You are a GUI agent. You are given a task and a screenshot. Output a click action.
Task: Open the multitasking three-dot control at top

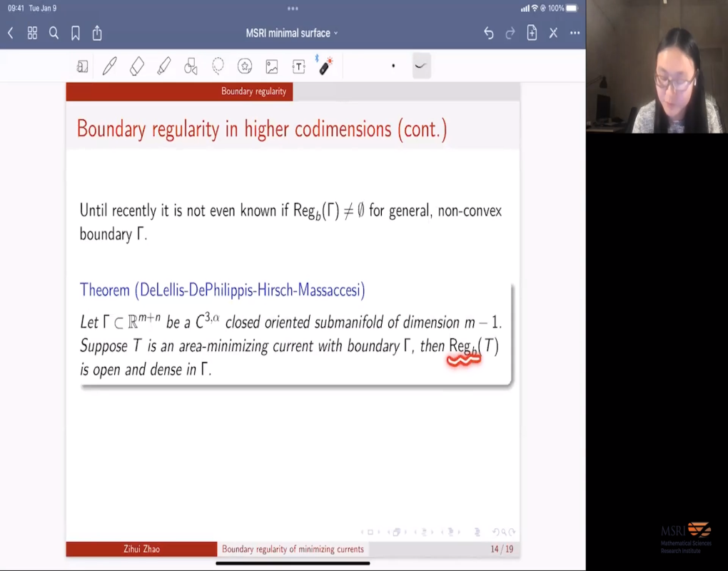click(293, 9)
